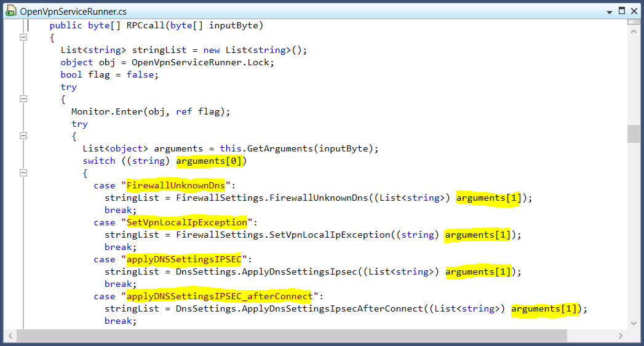Open the window position dropdown arrow
The height and width of the screenshot is (346, 644).
point(610,12)
